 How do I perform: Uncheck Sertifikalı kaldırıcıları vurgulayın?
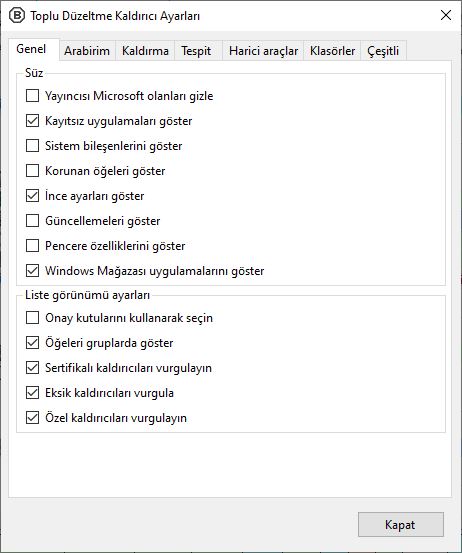(32, 368)
